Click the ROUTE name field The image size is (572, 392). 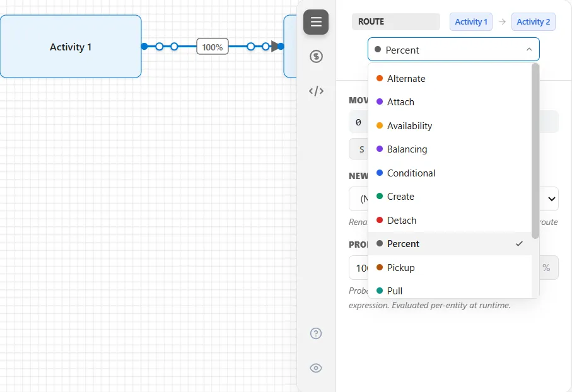pyautogui.click(x=396, y=22)
